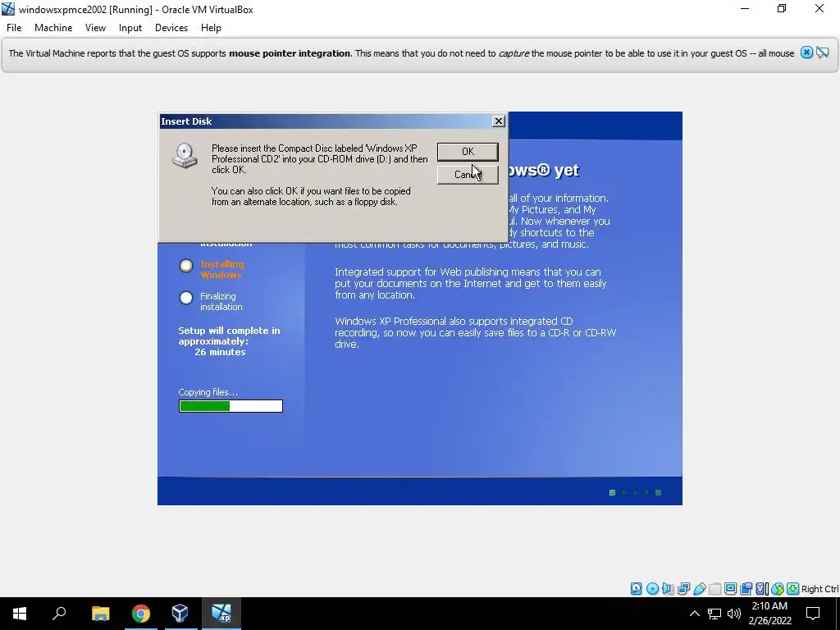Viewport: 840px width, 630px height.
Task: Click the Insert Disk dialog title
Action: 186,121
